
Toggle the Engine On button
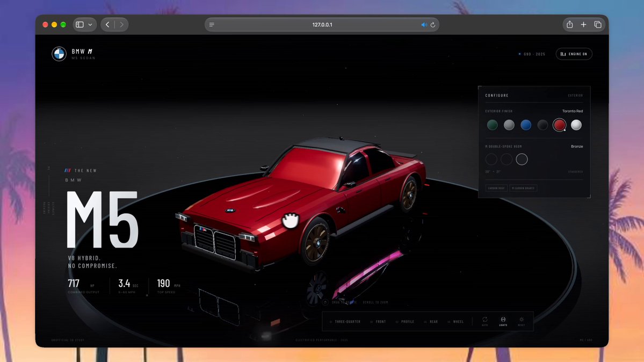click(x=574, y=54)
